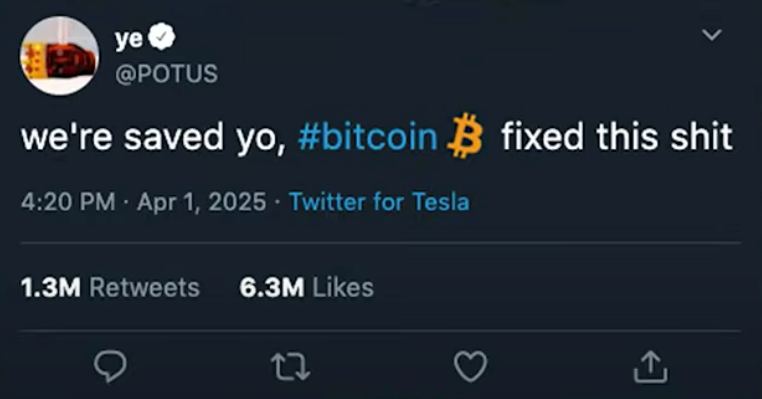View the 6.3M Likes list

307,287
